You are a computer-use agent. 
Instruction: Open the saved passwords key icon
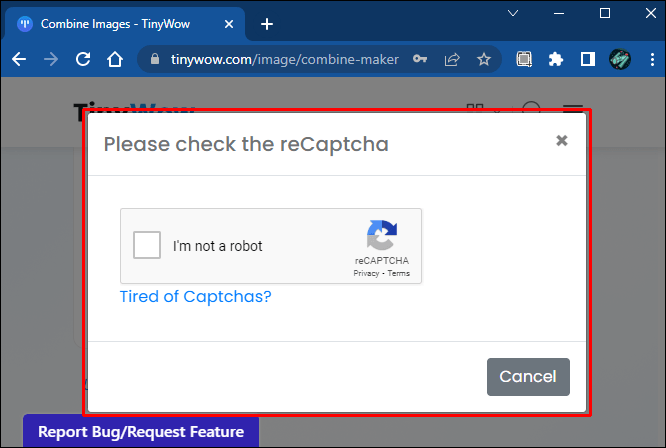coord(420,59)
